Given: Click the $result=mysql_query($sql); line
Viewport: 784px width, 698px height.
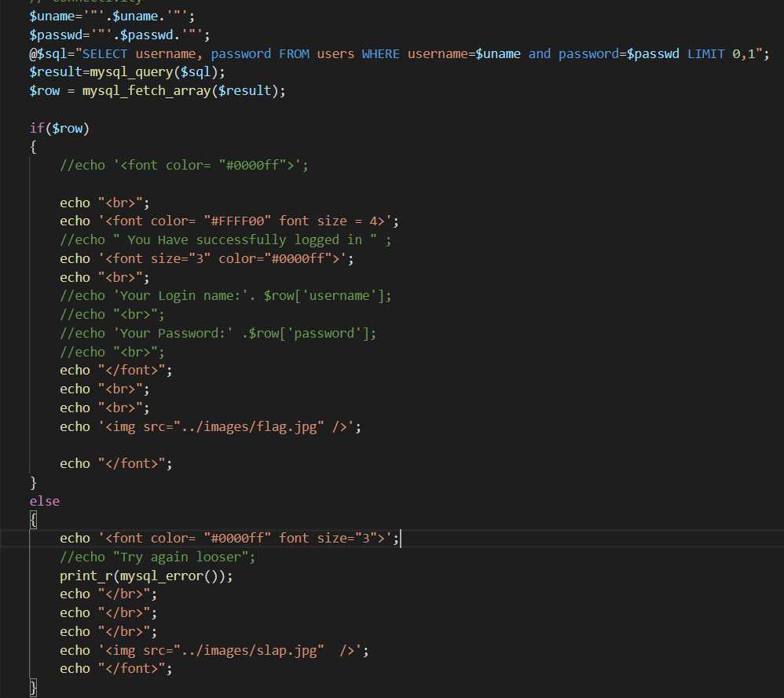Looking at the screenshot, I should [127, 72].
